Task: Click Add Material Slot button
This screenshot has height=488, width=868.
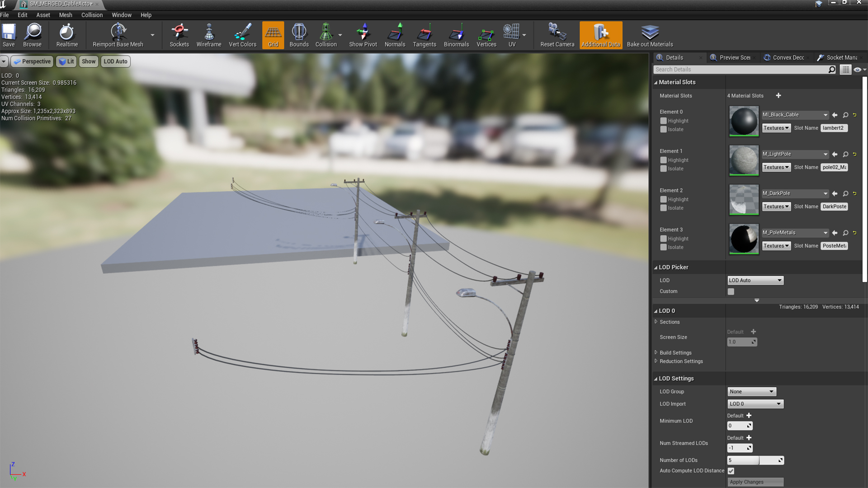Action: pos(778,95)
